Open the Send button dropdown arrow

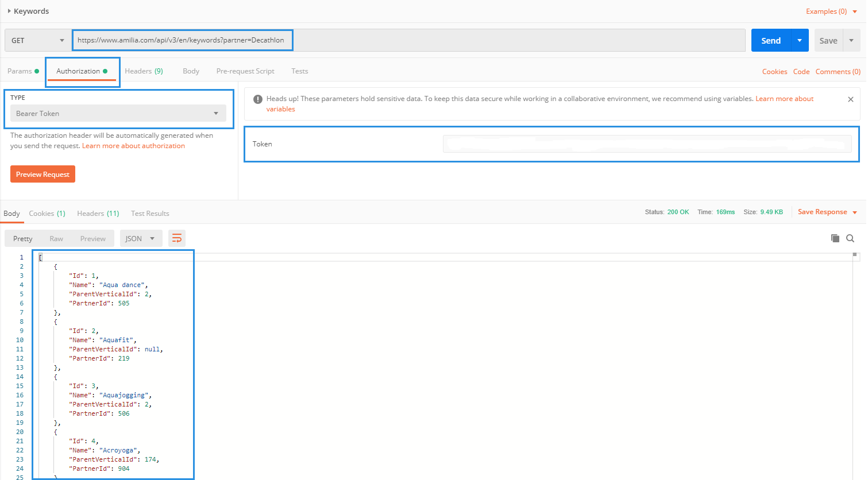[800, 40]
